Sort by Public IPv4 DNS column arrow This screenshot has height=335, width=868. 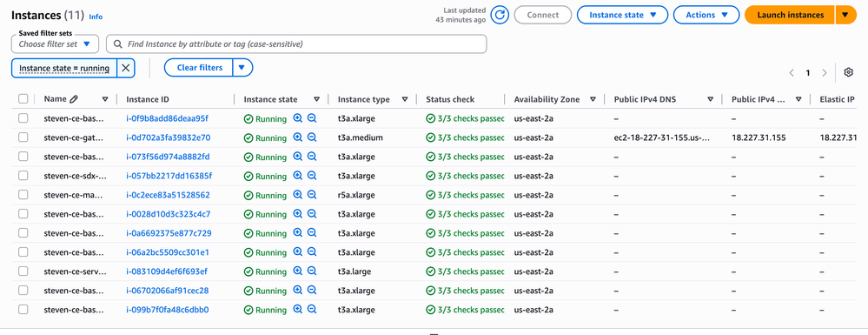coord(710,100)
